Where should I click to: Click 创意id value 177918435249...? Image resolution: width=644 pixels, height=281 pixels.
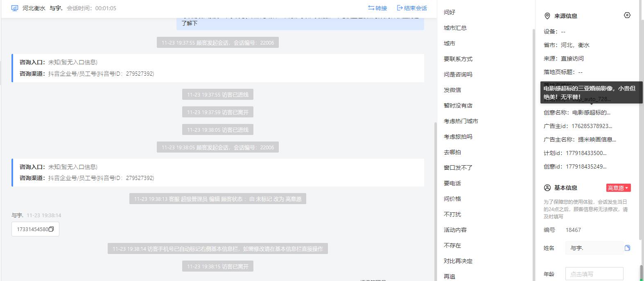click(x=586, y=166)
